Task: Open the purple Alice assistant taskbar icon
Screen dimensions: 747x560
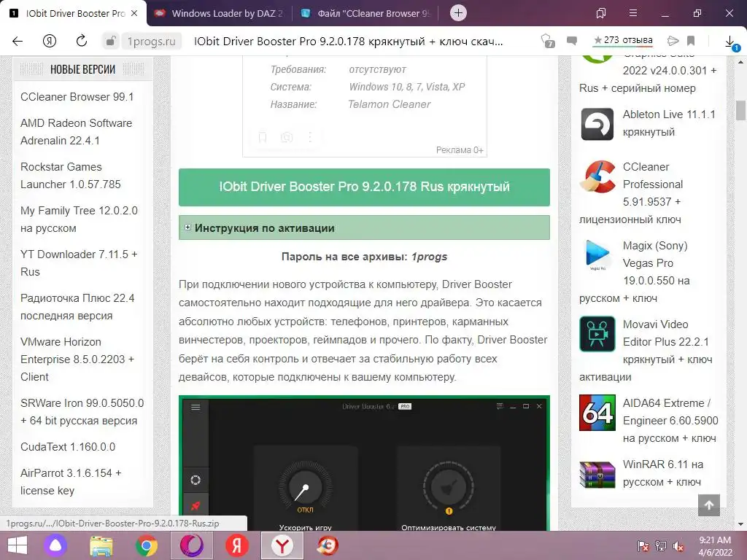Action: pos(56,545)
